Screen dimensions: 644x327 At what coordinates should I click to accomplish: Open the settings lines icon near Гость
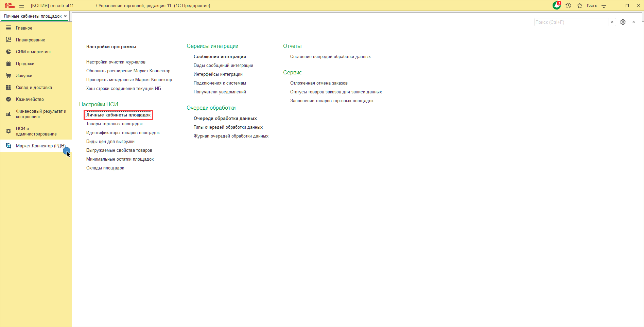(604, 5)
